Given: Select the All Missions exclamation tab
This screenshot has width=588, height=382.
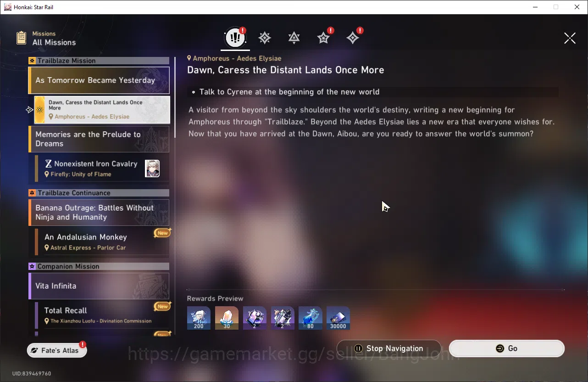Looking at the screenshot, I should click(x=235, y=38).
